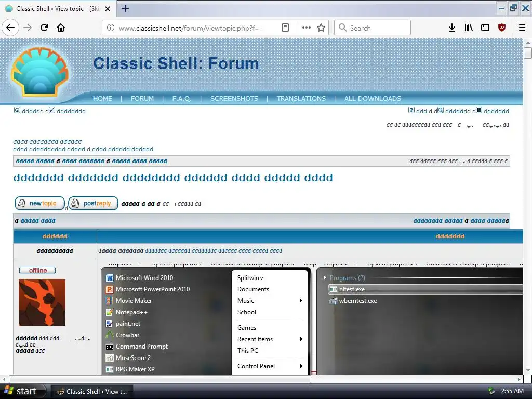Open the uBlock Origin shield icon
This screenshot has height=399, width=532.
pos(502,28)
